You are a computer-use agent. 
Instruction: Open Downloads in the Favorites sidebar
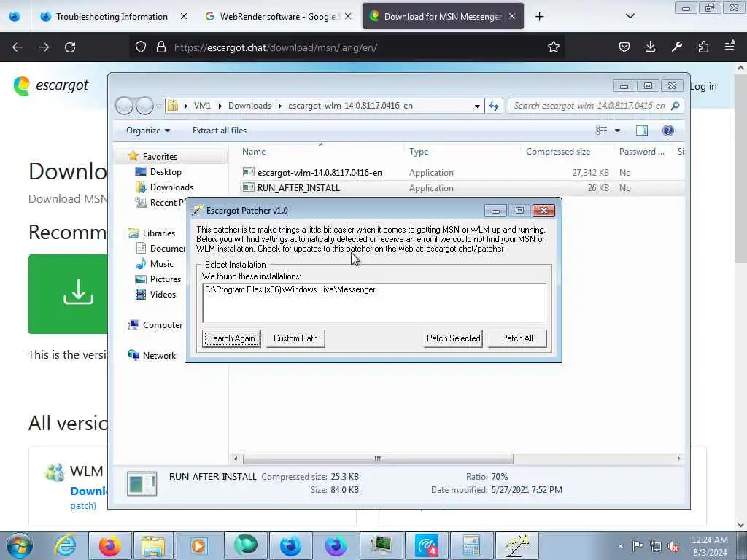tap(171, 187)
